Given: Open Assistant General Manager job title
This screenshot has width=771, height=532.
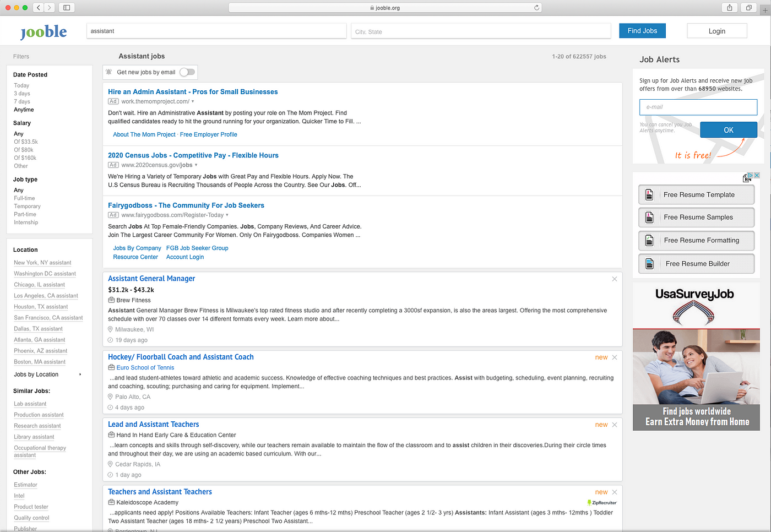Looking at the screenshot, I should (x=151, y=279).
